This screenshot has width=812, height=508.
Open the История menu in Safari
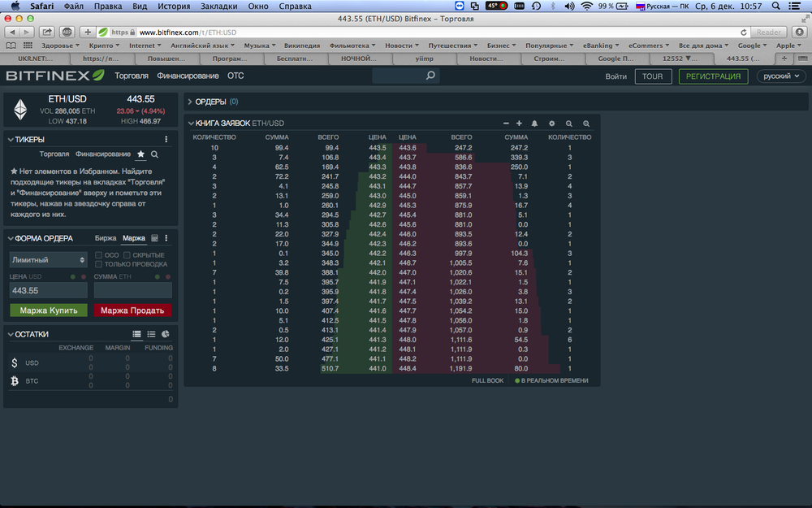[x=174, y=7]
